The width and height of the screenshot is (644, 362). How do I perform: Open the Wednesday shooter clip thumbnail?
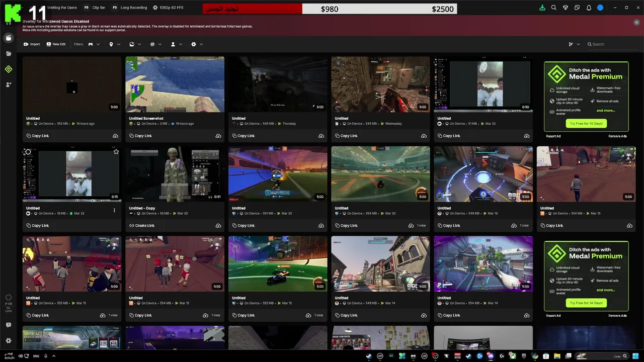tap(380, 84)
